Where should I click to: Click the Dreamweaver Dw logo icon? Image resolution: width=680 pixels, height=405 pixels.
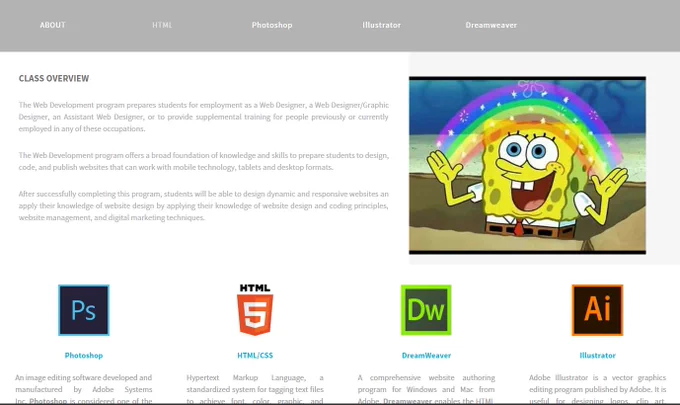pos(426,310)
